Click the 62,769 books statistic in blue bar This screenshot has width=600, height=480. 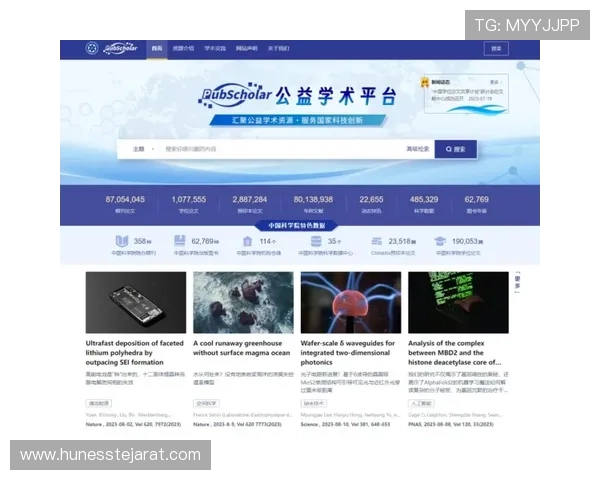pos(476,204)
